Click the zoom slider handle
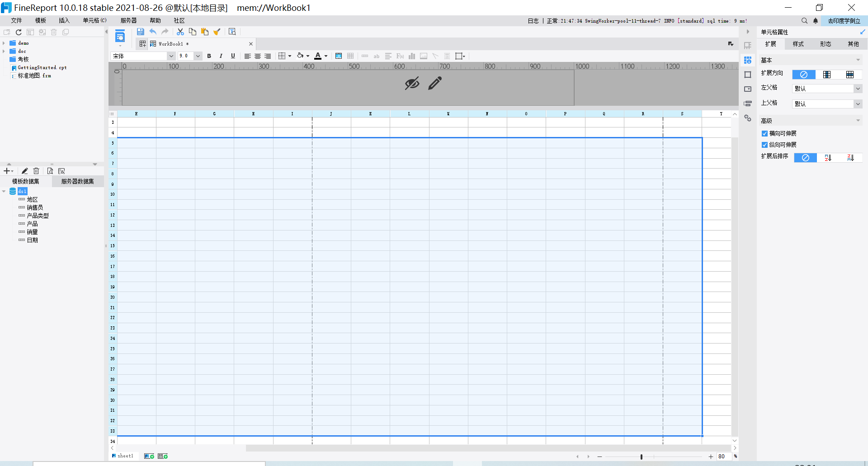 pyautogui.click(x=642, y=457)
